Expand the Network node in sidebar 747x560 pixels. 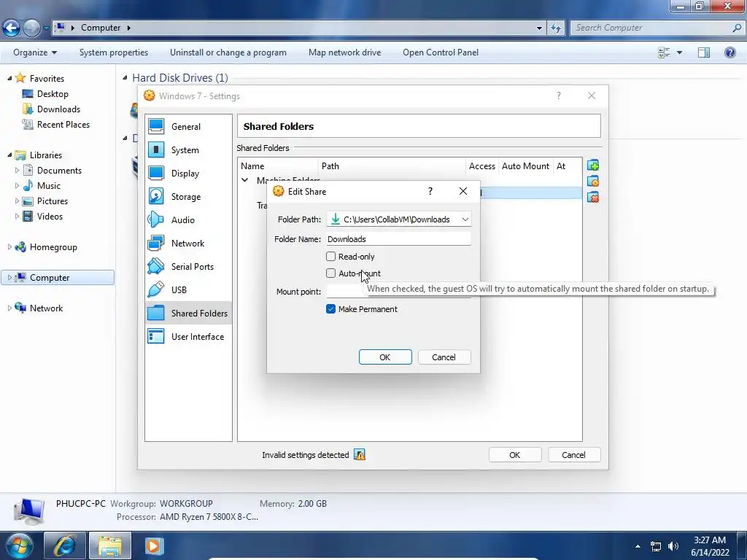pos(9,308)
